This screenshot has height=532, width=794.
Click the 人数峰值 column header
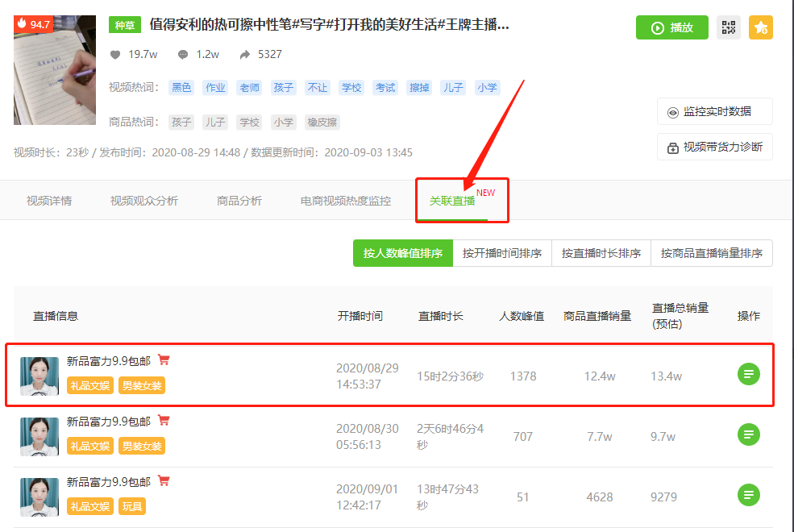(522, 316)
